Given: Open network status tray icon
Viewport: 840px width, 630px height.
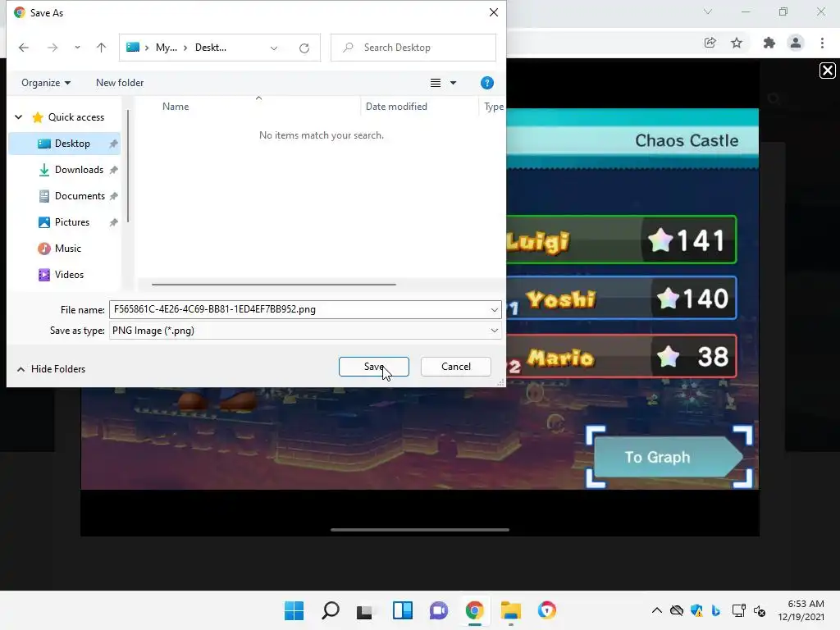Looking at the screenshot, I should tap(739, 610).
